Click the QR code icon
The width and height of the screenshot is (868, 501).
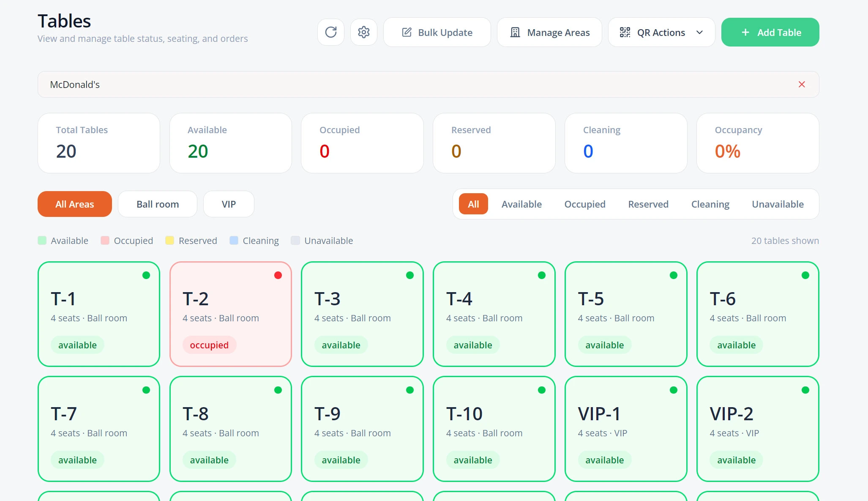(625, 33)
